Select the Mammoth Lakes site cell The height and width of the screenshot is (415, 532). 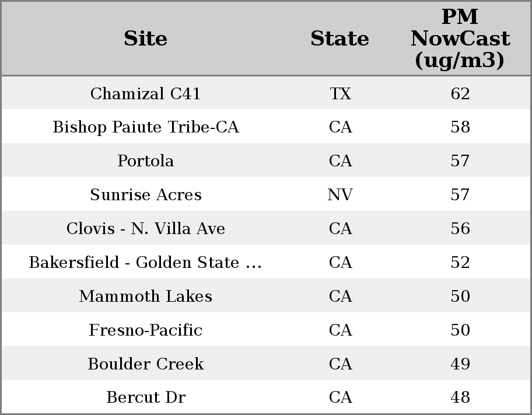pos(145,297)
